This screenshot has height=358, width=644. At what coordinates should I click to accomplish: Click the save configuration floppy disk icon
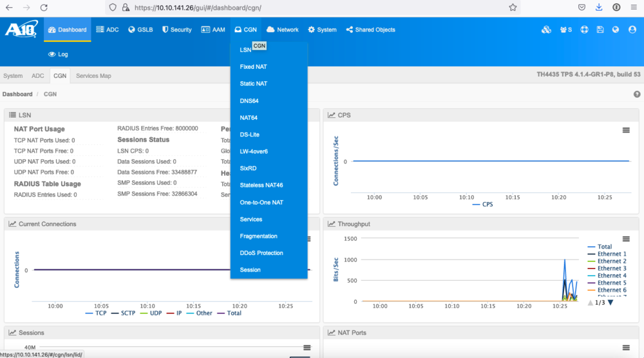coord(600,30)
